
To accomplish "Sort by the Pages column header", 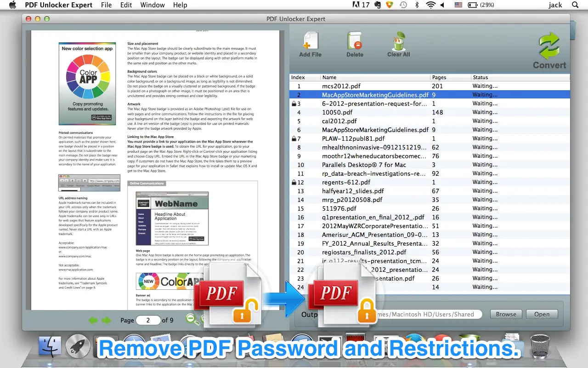I will coord(451,77).
